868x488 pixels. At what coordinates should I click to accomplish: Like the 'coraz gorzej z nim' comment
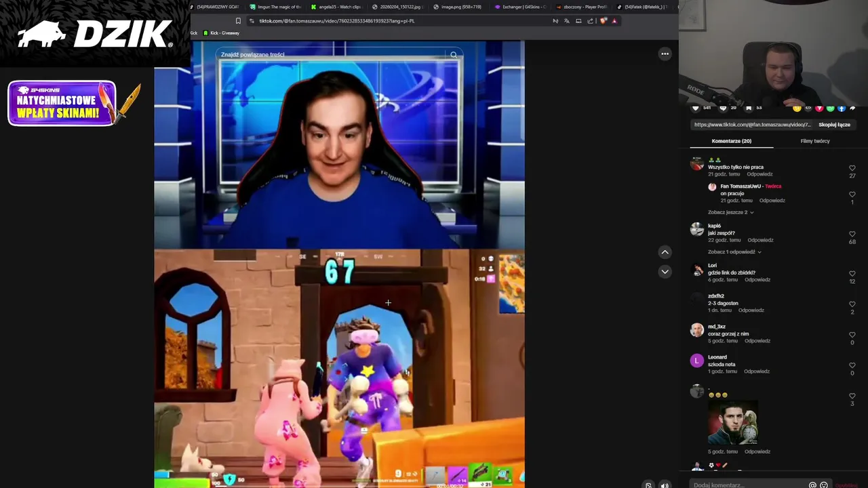pos(852,335)
